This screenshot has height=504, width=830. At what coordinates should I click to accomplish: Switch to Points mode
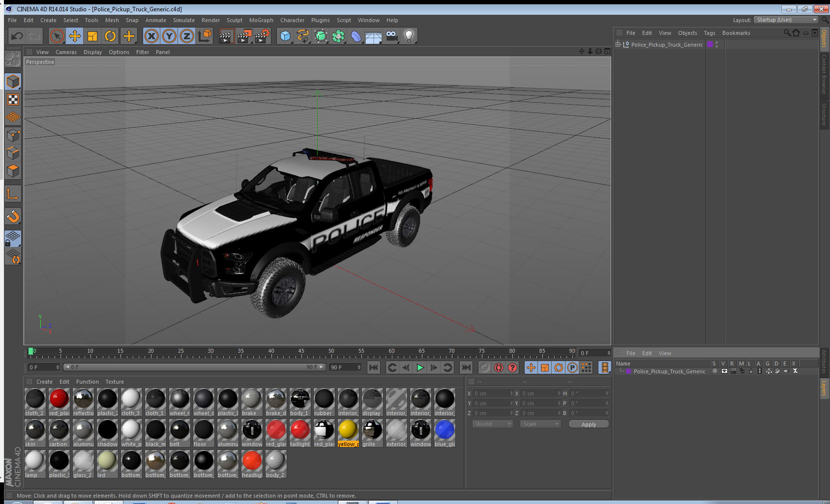click(13, 135)
